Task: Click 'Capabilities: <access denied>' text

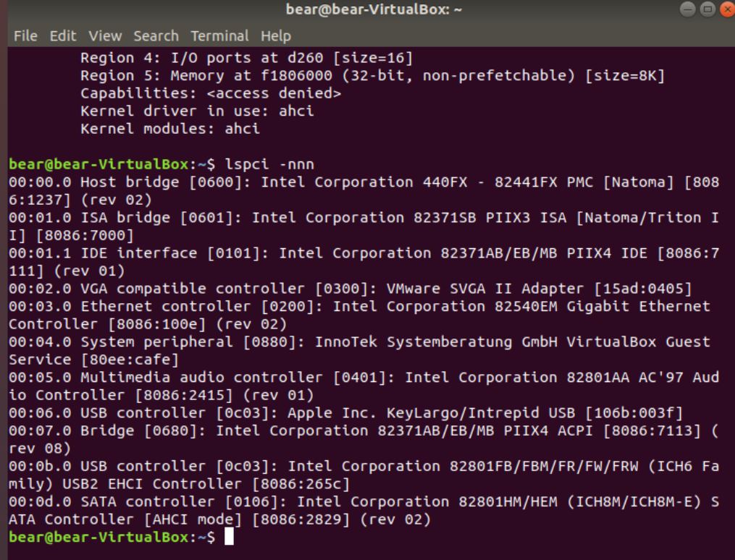Action: (x=211, y=93)
